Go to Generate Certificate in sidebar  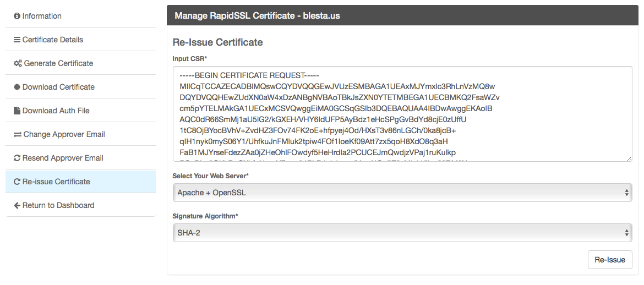tap(58, 64)
